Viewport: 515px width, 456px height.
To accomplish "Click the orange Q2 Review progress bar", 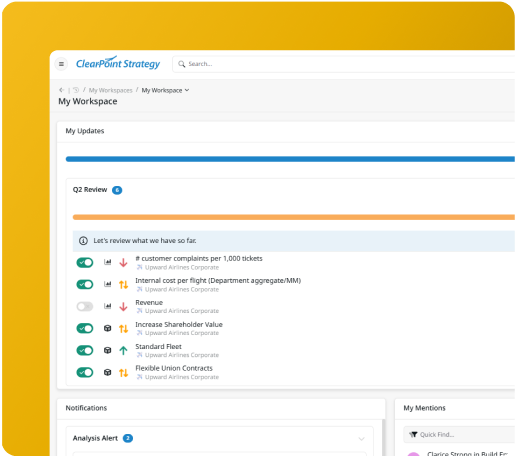I will pyautogui.click(x=293, y=217).
